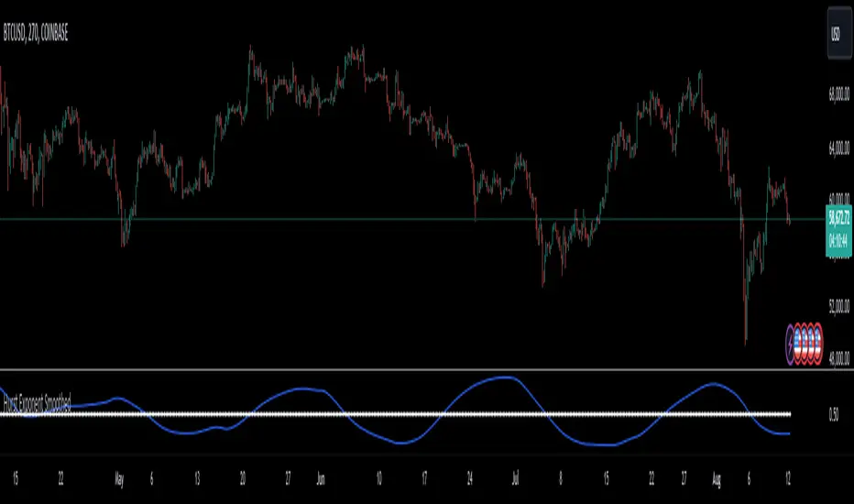854x504 pixels.
Task: Click the 10 date label after Jun
Action: click(x=379, y=478)
